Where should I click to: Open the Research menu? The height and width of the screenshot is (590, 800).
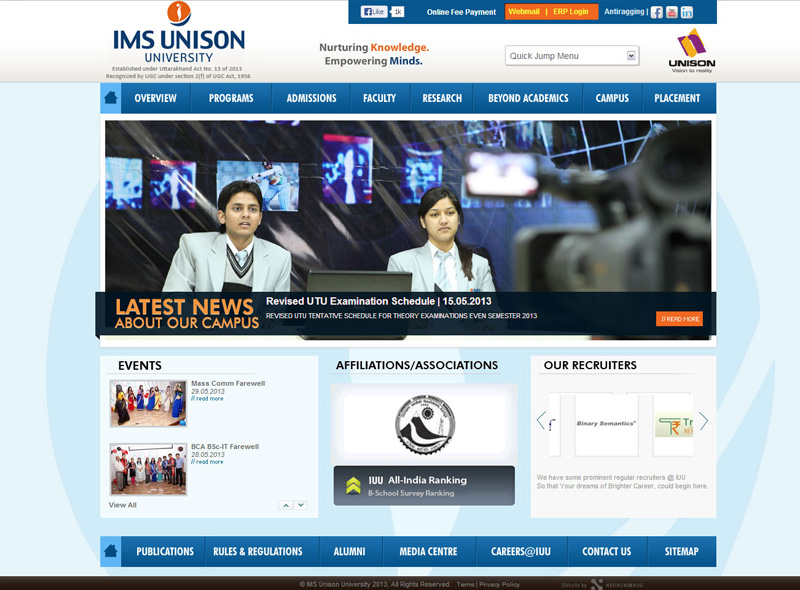pos(442,98)
